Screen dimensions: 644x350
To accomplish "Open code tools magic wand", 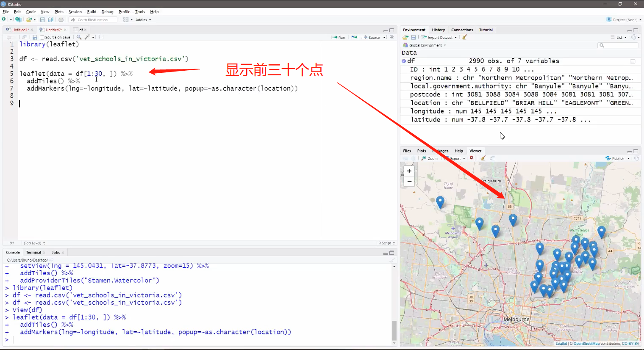I will 87,37.
